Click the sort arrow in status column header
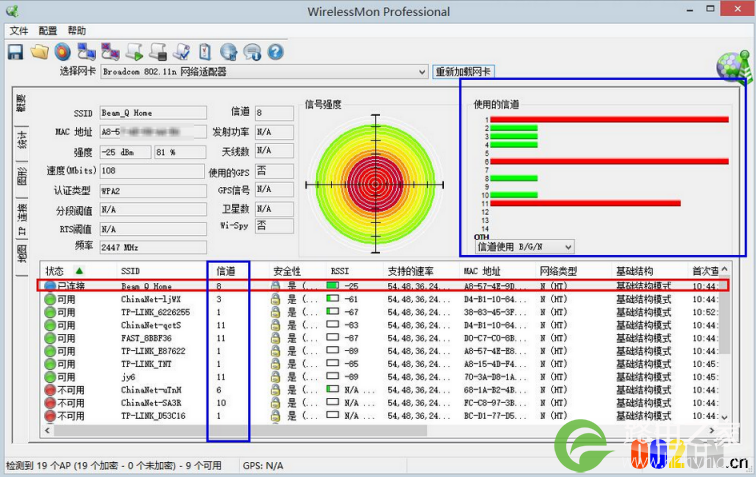 (79, 271)
